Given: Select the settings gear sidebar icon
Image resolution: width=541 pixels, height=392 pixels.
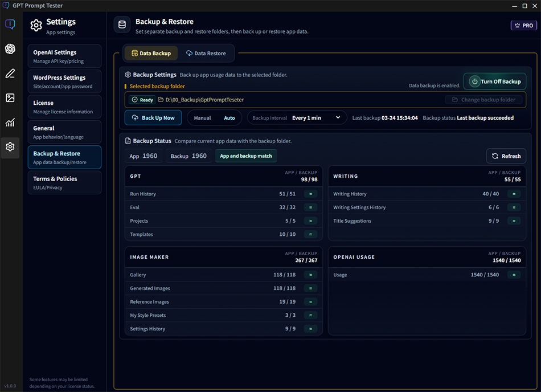Looking at the screenshot, I should (x=10, y=147).
